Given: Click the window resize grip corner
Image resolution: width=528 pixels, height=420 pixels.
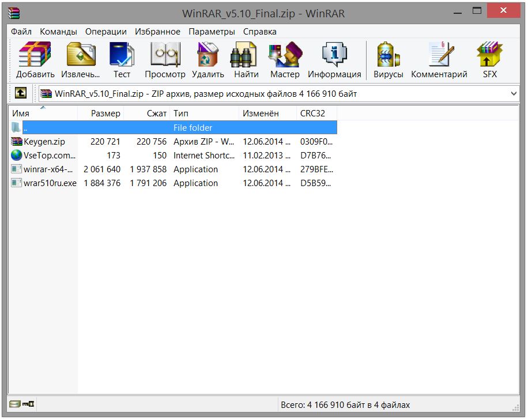Looking at the screenshot, I should pos(515,407).
